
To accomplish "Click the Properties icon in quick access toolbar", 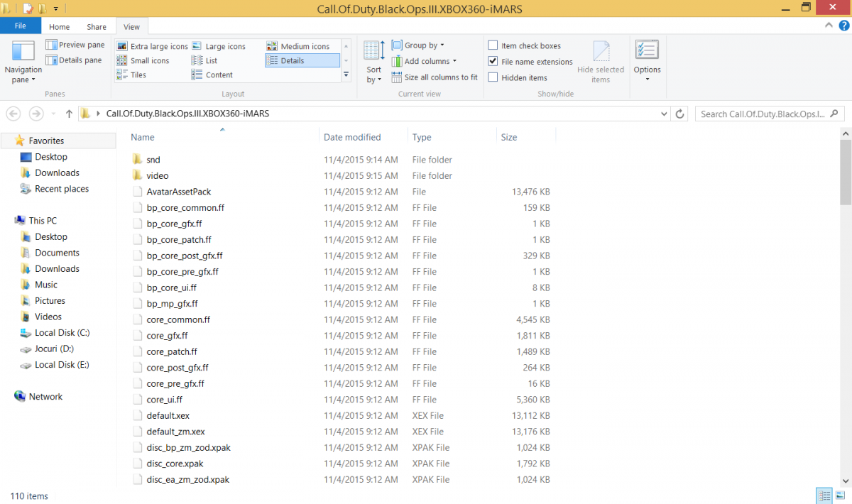I will (x=28, y=9).
